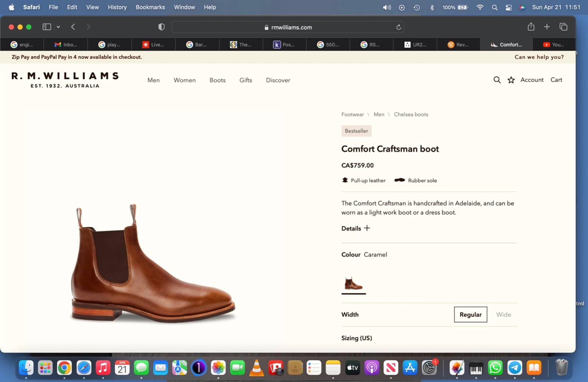Viewport: 588px width, 382px height.
Task: Open wishlist via the star icon
Action: pyautogui.click(x=511, y=80)
